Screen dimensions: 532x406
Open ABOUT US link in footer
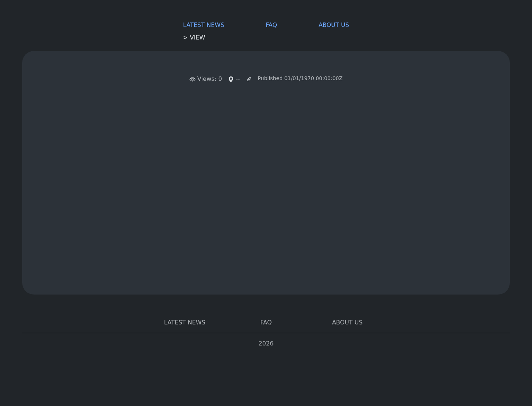tap(347, 322)
